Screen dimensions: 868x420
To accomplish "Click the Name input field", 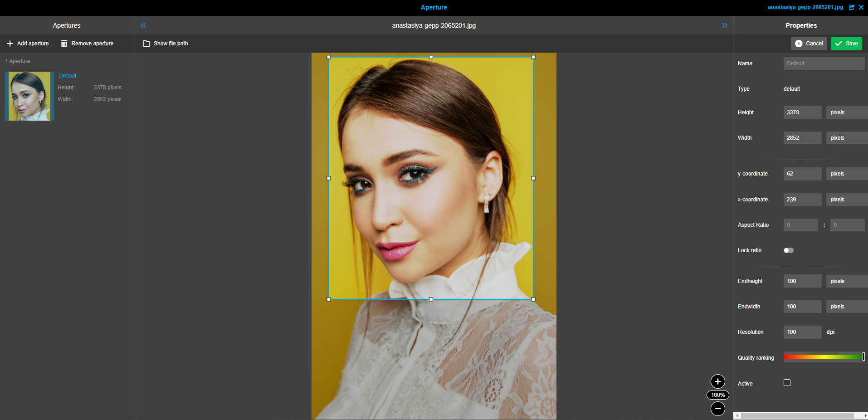I will (x=824, y=63).
